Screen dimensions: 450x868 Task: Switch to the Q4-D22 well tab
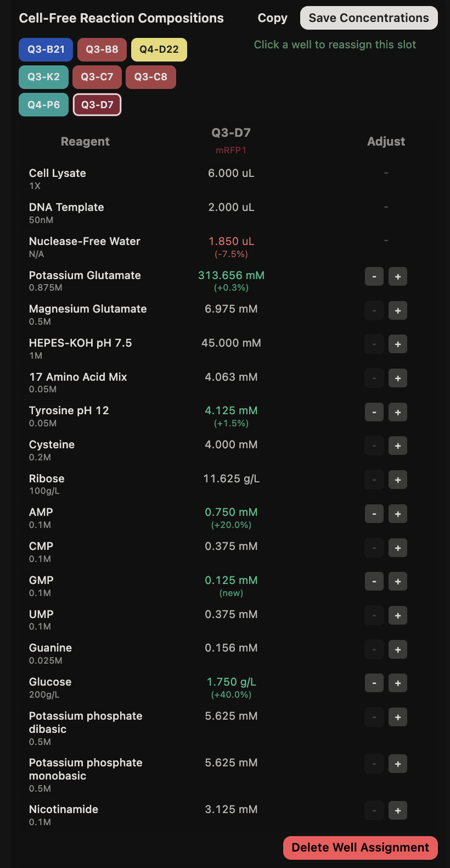pos(159,49)
